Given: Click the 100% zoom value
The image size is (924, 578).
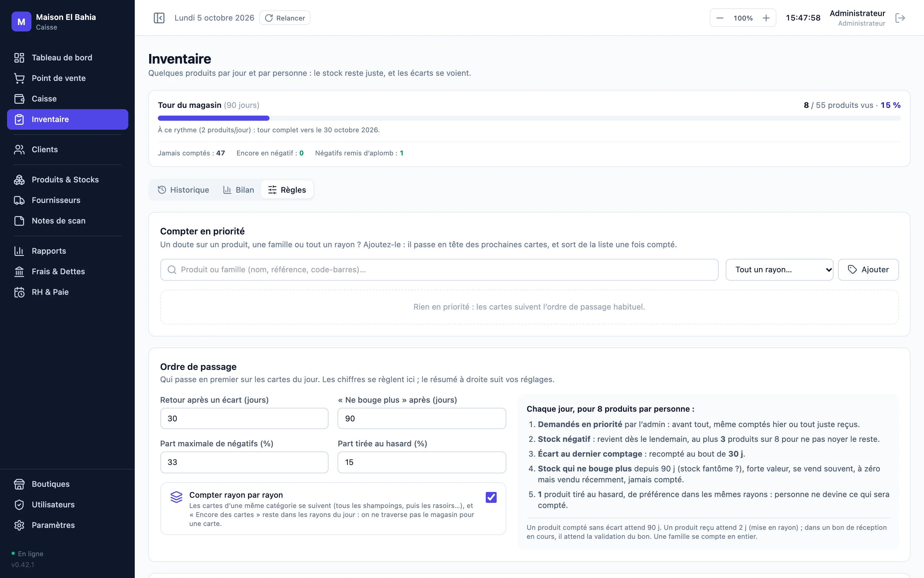Looking at the screenshot, I should coord(743,18).
